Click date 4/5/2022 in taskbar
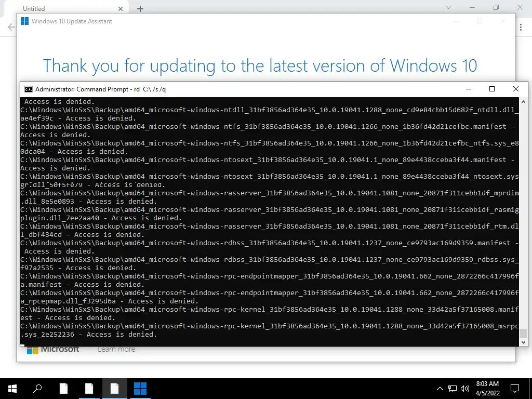This screenshot has height=399, width=532. pos(487,394)
